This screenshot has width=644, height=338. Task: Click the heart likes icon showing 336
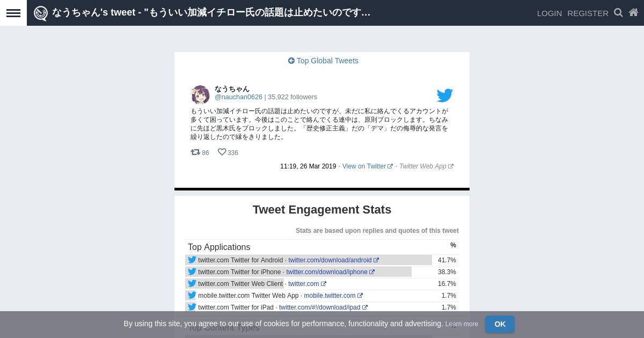coord(222,152)
